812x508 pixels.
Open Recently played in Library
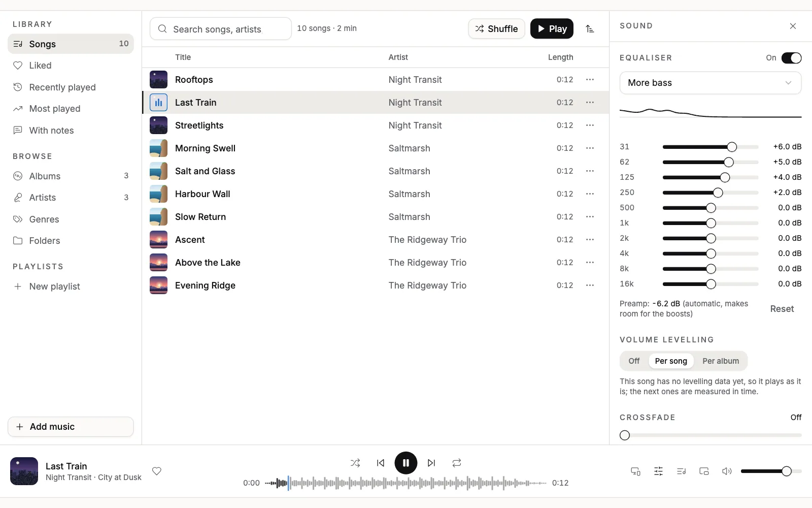click(71, 87)
